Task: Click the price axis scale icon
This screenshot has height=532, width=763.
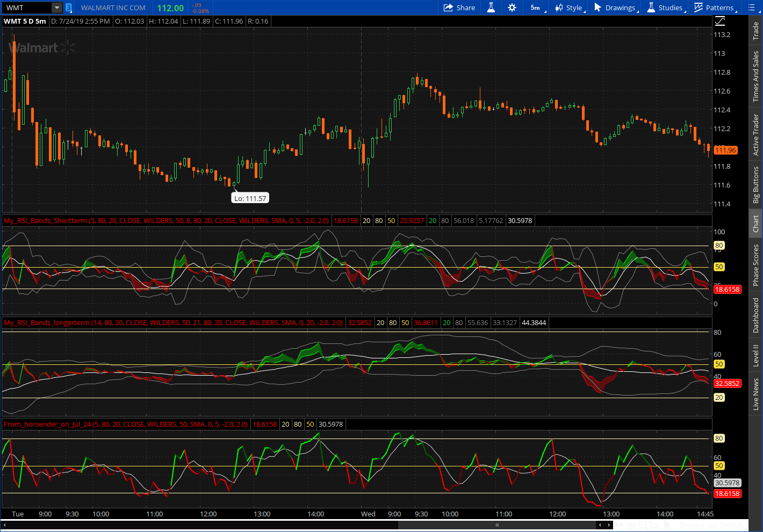Action: 720,21
